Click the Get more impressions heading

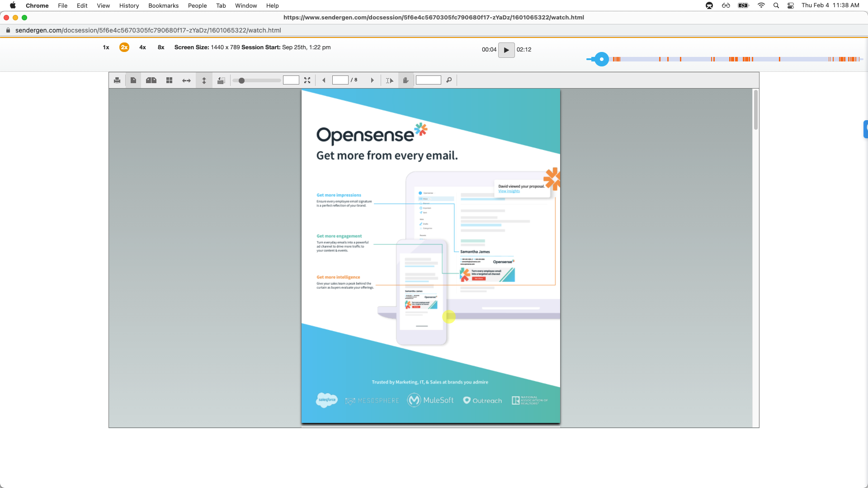pyautogui.click(x=339, y=195)
